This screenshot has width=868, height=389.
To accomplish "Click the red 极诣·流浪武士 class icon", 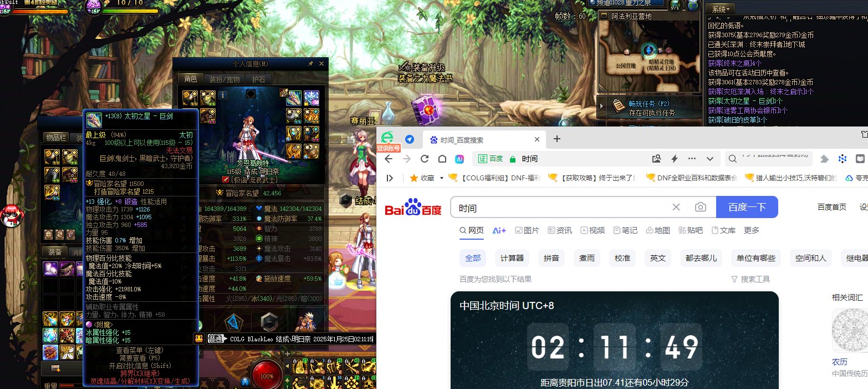I will point(226,180).
